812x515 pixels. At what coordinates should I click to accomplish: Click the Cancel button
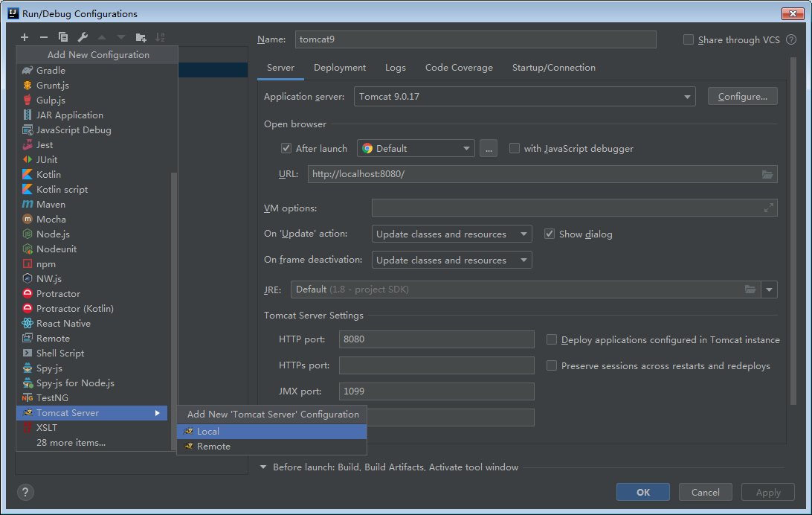[x=706, y=492]
